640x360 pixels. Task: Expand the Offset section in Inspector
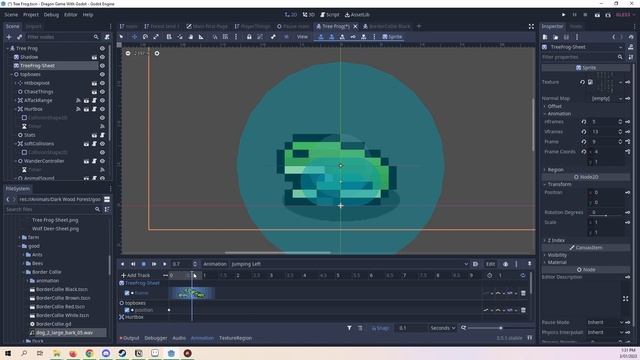553,107
